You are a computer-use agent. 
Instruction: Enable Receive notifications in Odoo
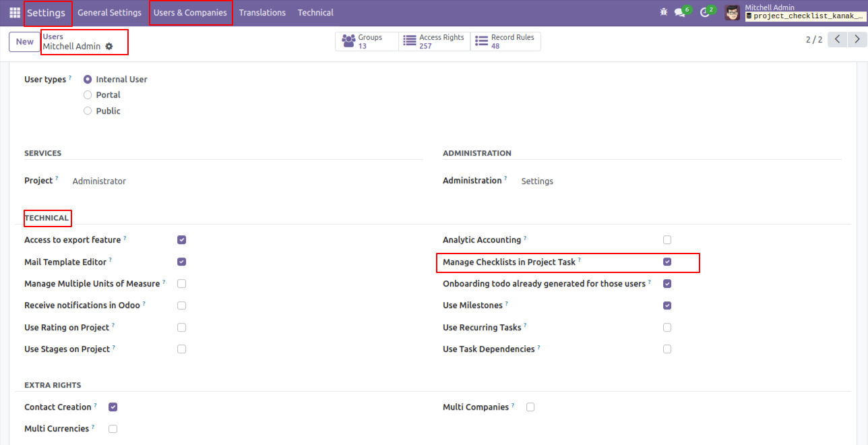[182, 305]
